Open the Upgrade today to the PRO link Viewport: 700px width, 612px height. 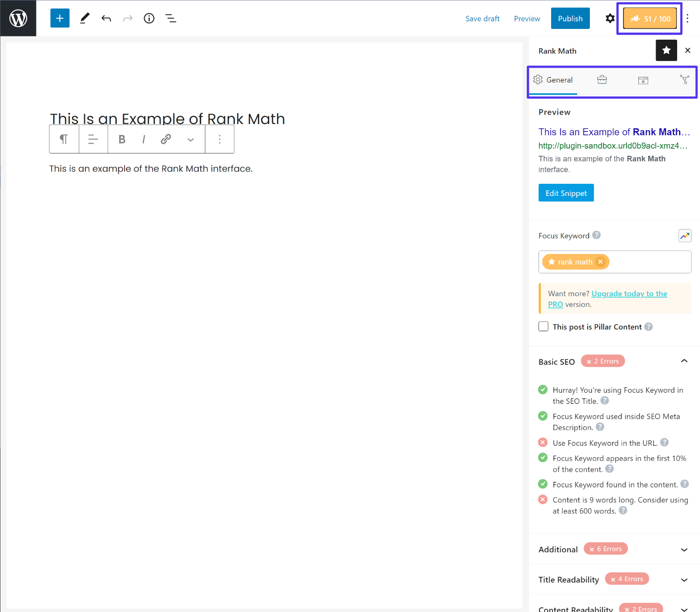[629, 293]
